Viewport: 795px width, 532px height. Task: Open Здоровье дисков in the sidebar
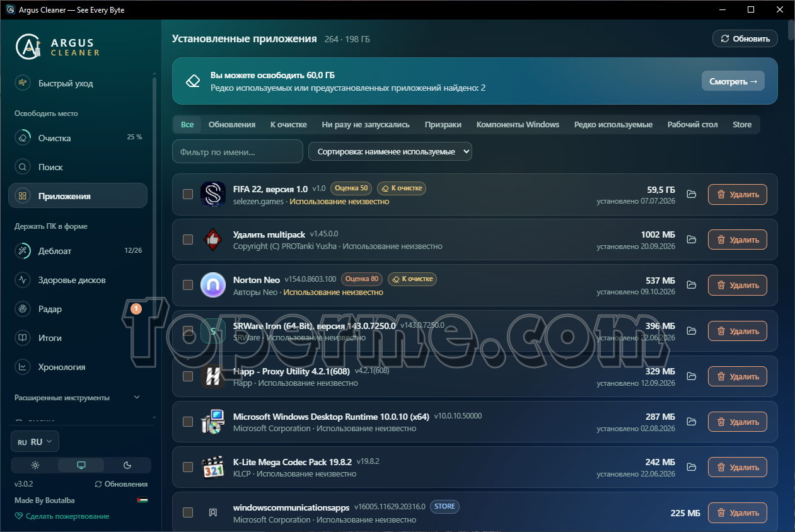[78, 280]
